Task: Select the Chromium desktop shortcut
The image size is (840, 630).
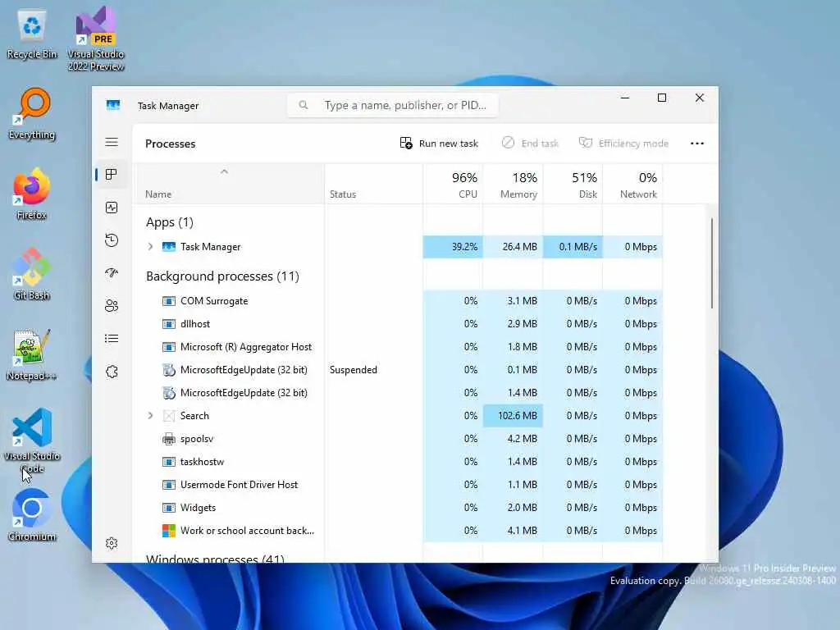Action: 32,515
